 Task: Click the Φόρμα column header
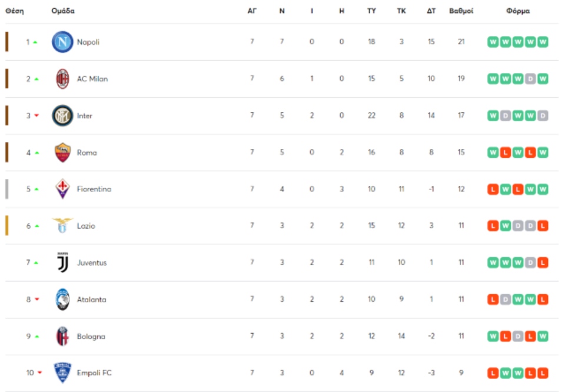(x=518, y=11)
